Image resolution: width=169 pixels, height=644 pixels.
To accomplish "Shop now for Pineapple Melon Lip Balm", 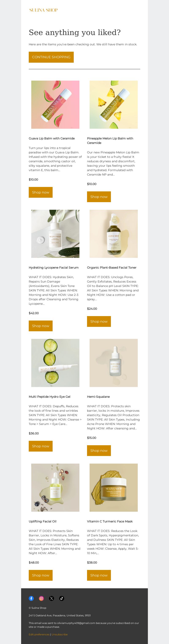I will coord(99,197).
